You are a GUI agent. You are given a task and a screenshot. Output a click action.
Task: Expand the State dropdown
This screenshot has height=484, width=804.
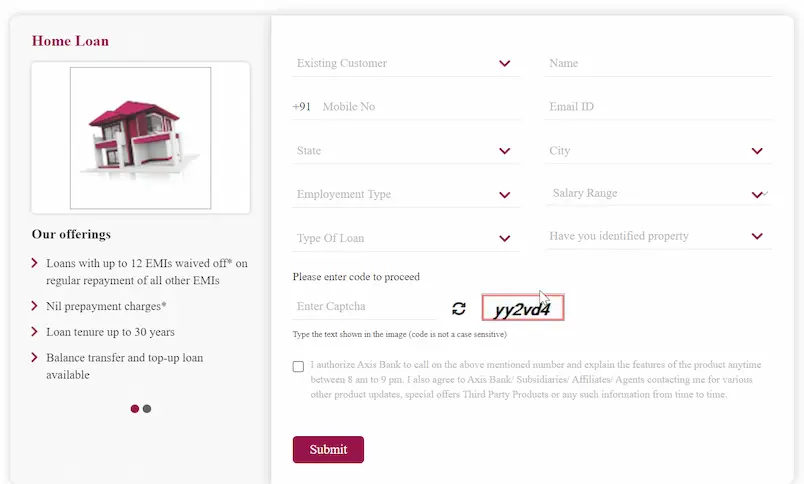(x=406, y=151)
